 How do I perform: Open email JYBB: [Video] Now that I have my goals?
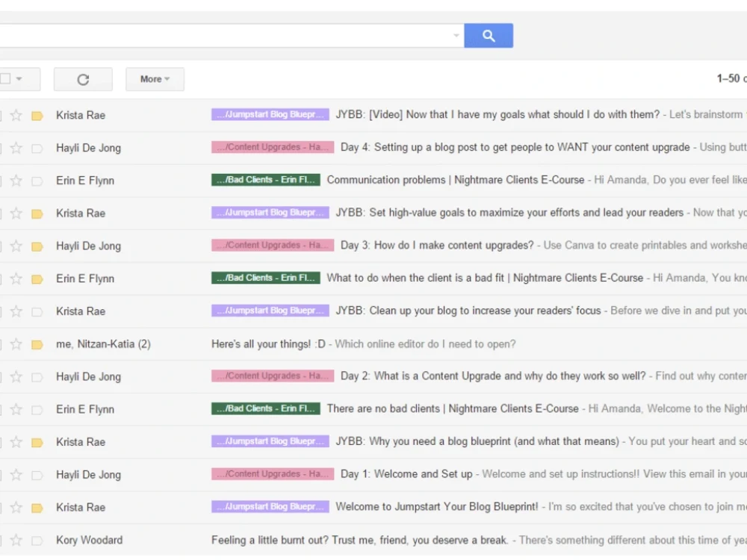click(x=498, y=114)
